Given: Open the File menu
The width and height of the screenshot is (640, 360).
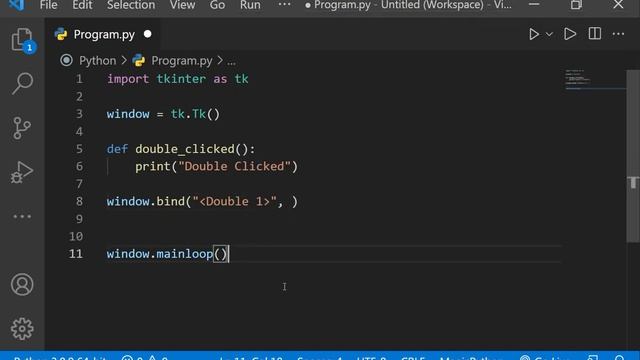Looking at the screenshot, I should click(48, 5).
